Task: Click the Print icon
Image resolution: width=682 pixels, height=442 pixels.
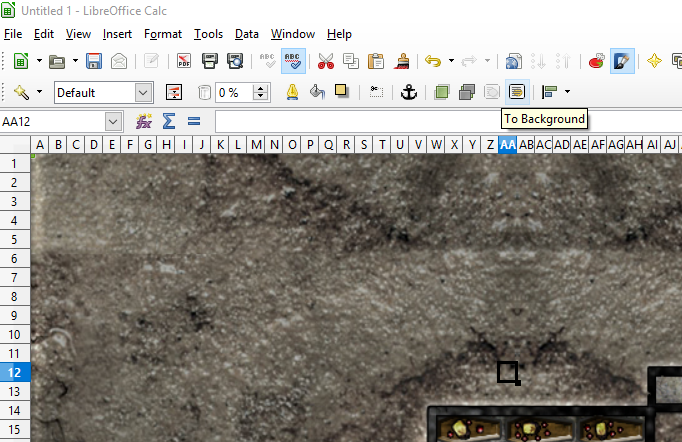Action: tap(210, 61)
